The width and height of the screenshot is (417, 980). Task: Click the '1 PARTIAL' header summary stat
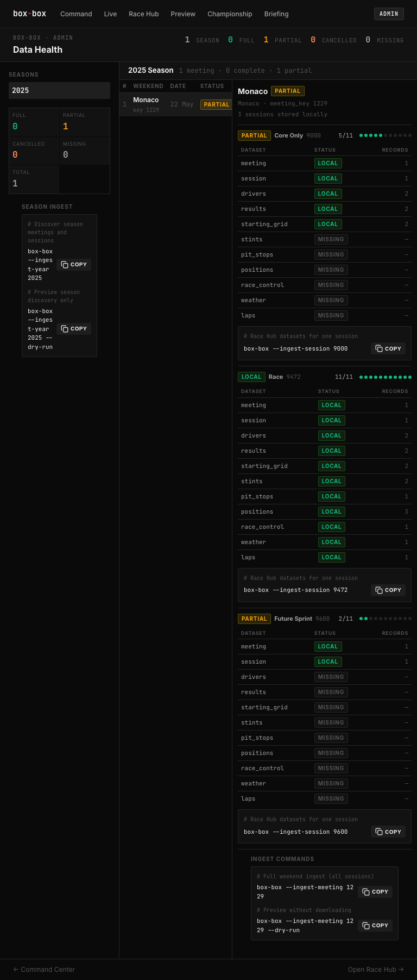(x=282, y=40)
